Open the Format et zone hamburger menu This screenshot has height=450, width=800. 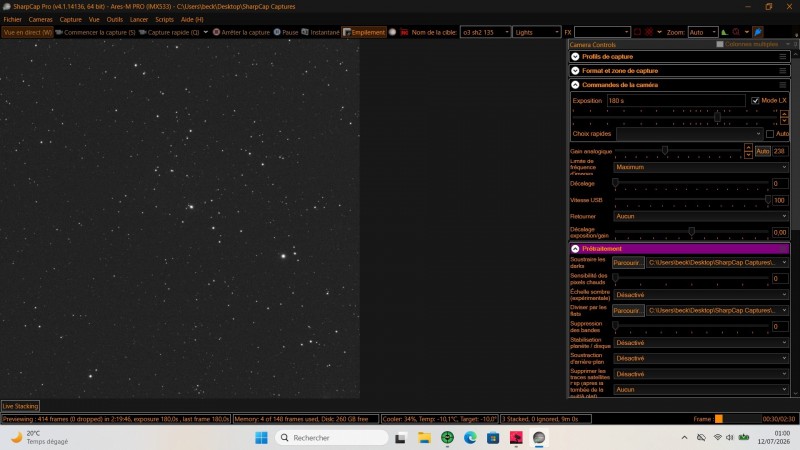point(783,71)
